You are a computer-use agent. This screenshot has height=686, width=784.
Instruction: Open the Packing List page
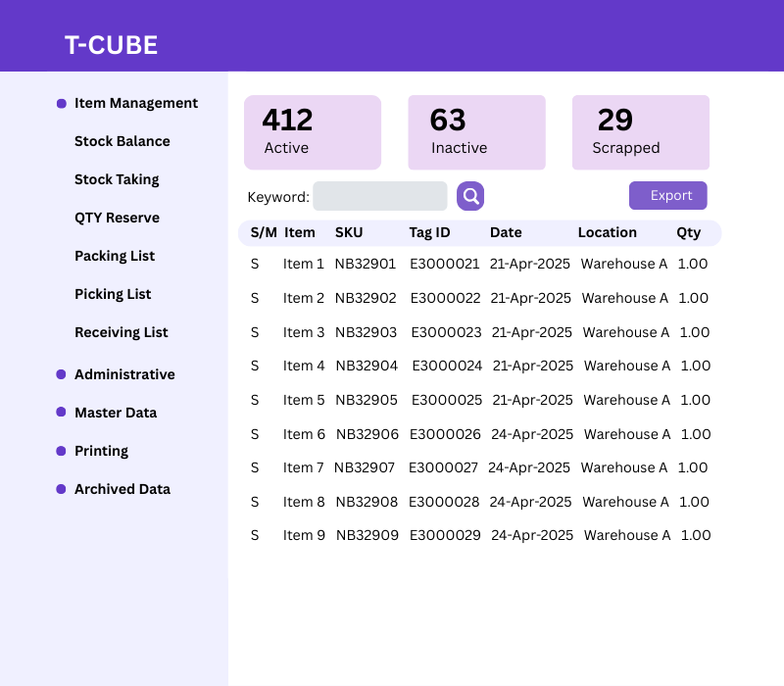(x=115, y=256)
